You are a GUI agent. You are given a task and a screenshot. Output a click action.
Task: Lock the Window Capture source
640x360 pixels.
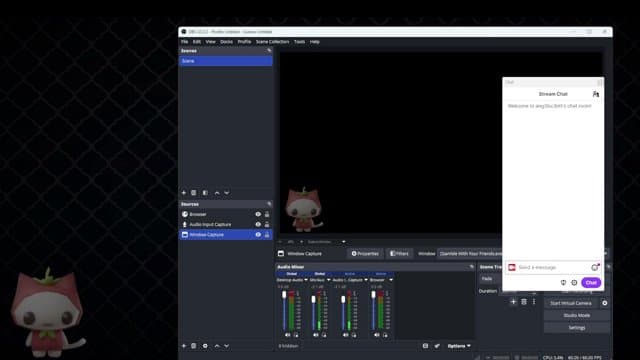[x=267, y=235]
